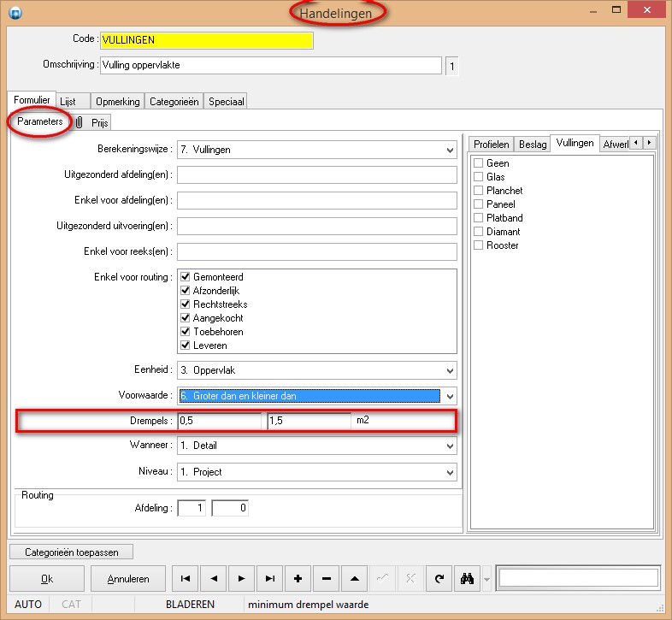Click the second Afdeling field with 0
Image resolution: width=672 pixels, height=620 pixels.
tap(230, 508)
